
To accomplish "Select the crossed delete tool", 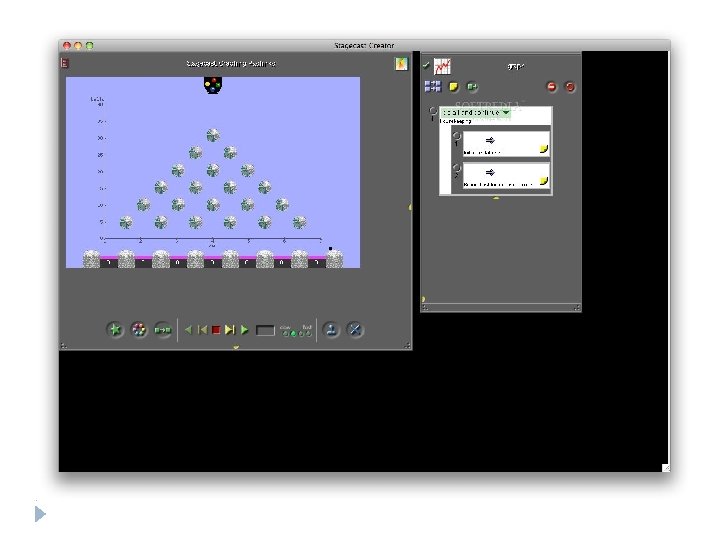I will [x=354, y=330].
